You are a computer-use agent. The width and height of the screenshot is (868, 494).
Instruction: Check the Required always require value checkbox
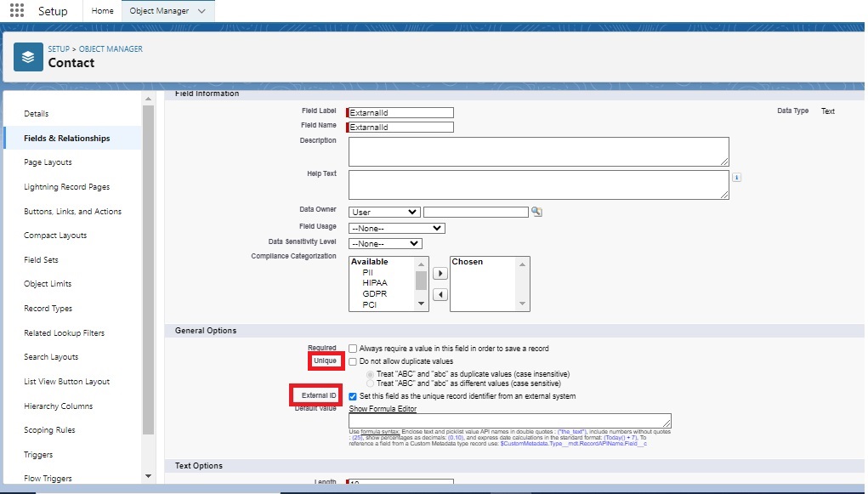[x=353, y=349]
